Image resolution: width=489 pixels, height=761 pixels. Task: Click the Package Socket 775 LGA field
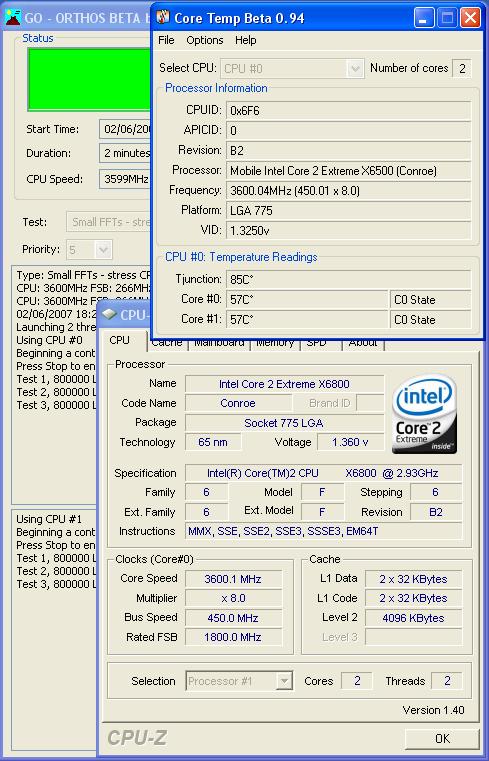(284, 423)
